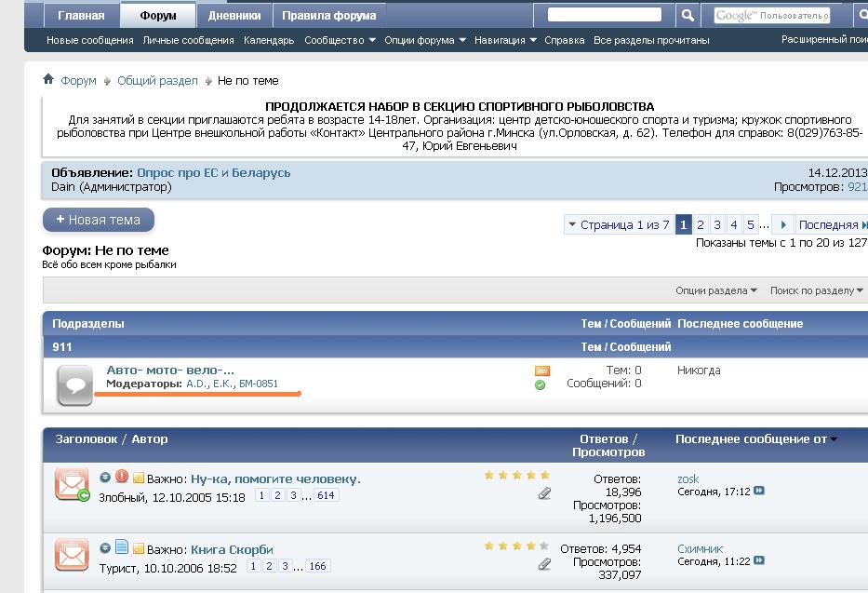Go to first unread in Книга Скорби
868x593 pixels.
point(105,548)
